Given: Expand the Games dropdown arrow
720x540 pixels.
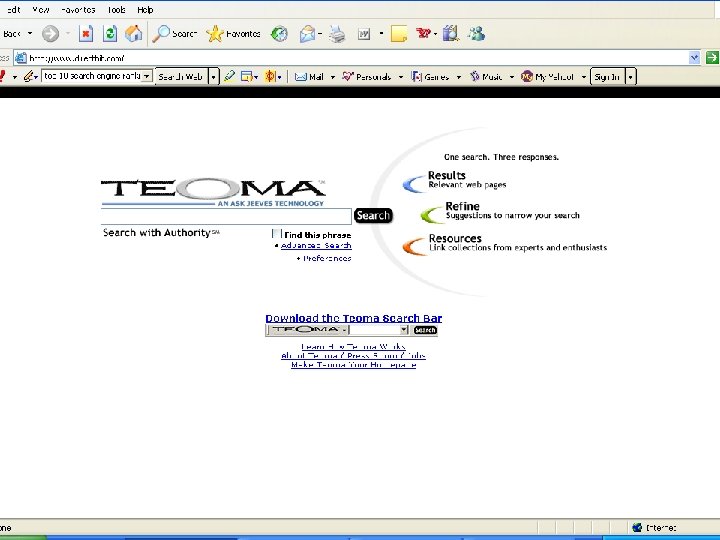Looking at the screenshot, I should [458, 77].
